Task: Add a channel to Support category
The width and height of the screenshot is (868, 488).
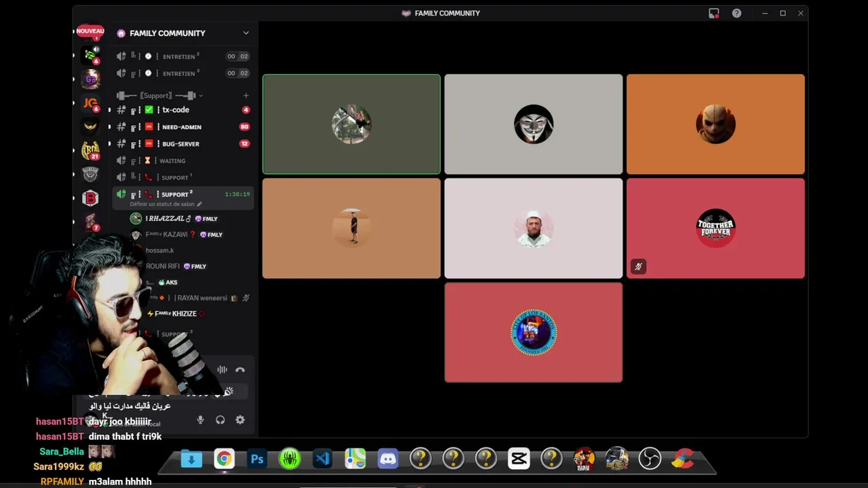Action: pos(245,96)
